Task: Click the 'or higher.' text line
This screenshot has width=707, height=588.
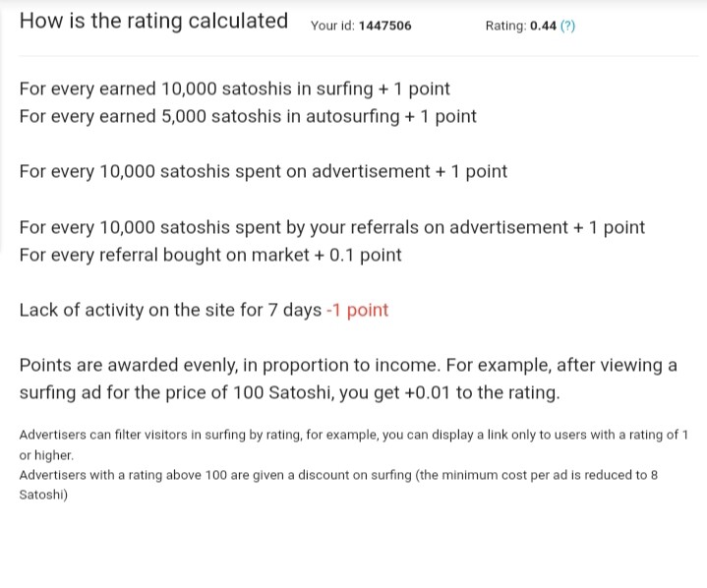Action: (x=46, y=455)
